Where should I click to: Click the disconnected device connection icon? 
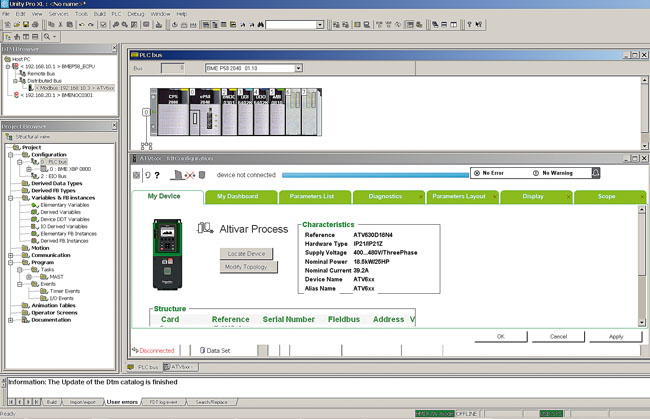(189, 175)
